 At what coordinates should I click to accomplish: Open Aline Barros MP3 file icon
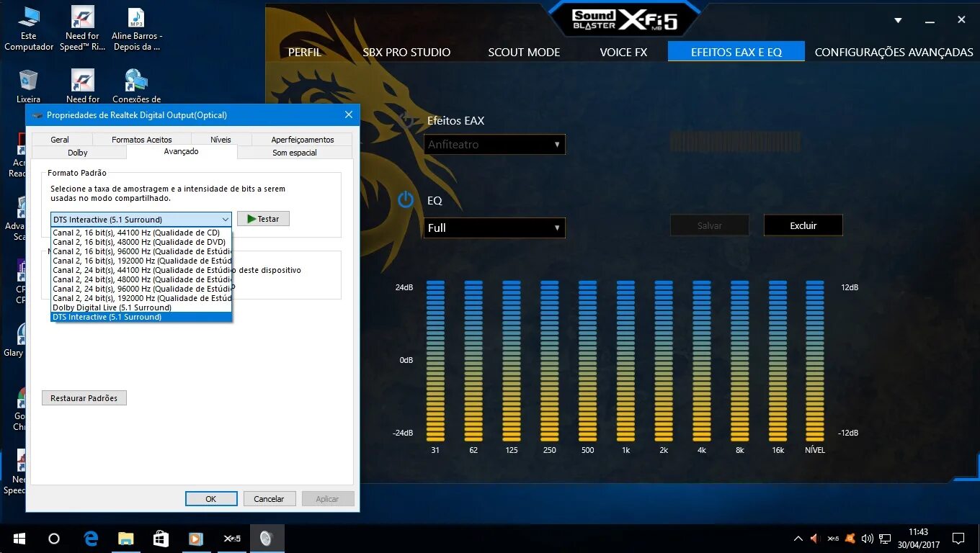click(x=136, y=29)
